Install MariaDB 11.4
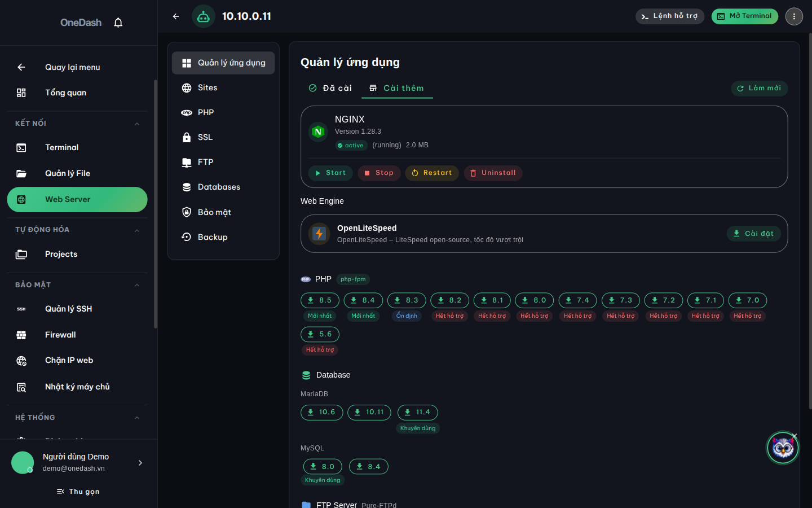The image size is (812, 508). pos(418,413)
